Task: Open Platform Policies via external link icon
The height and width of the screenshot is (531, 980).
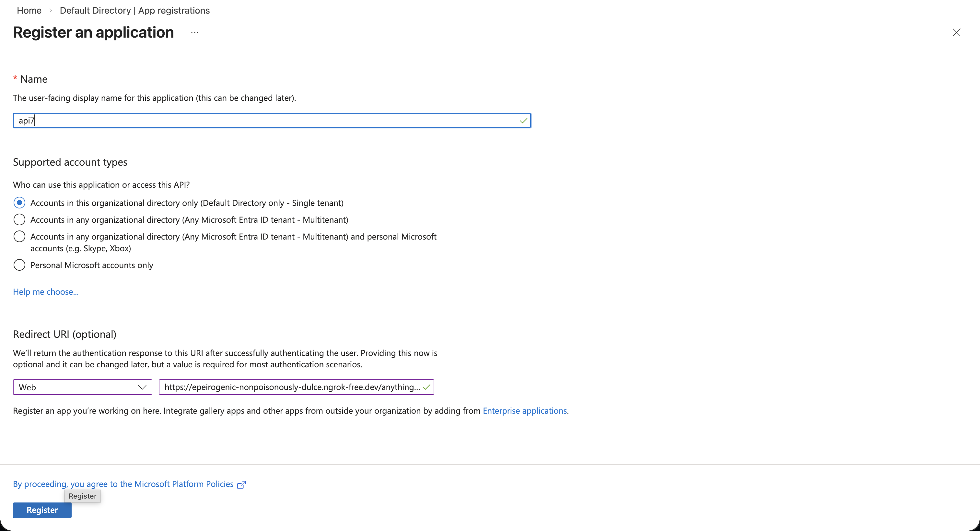Action: point(241,484)
